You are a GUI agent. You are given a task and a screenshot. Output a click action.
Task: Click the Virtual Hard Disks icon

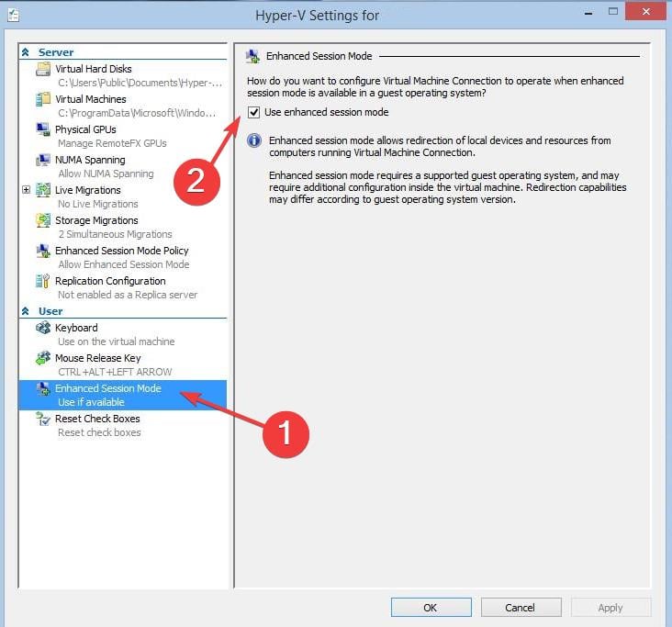point(43,69)
